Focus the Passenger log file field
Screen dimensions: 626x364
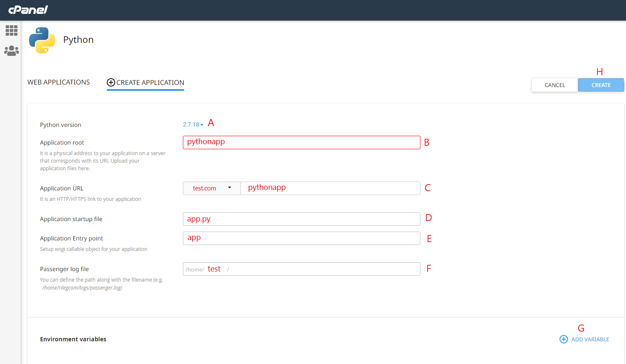pos(301,269)
